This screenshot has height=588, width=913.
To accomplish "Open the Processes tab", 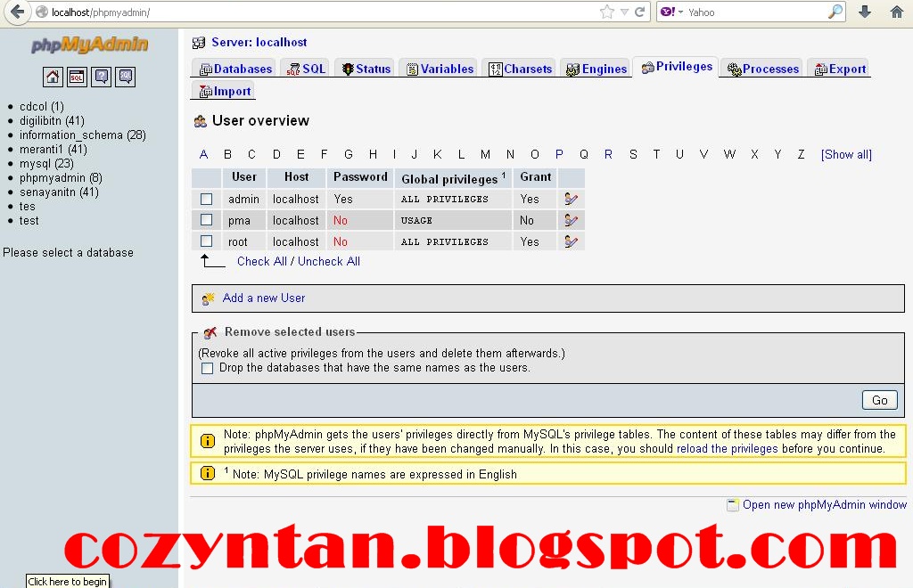I will point(763,69).
